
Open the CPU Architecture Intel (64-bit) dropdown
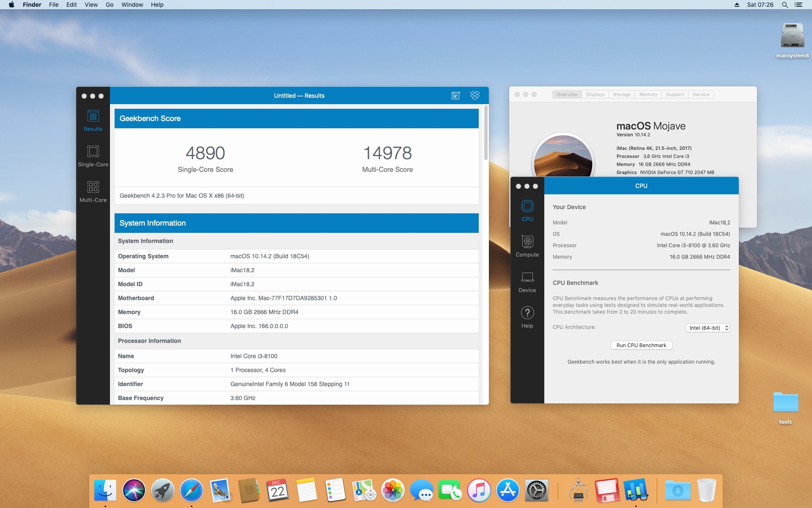point(708,328)
